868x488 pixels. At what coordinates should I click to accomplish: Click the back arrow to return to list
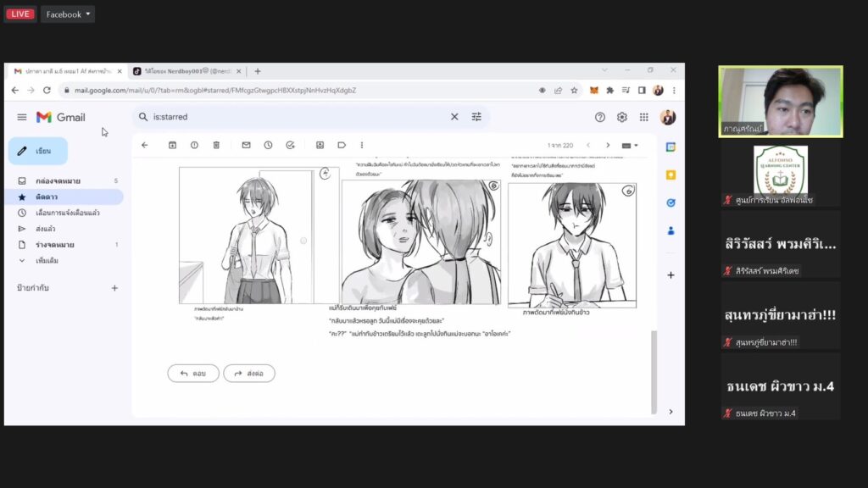click(145, 145)
